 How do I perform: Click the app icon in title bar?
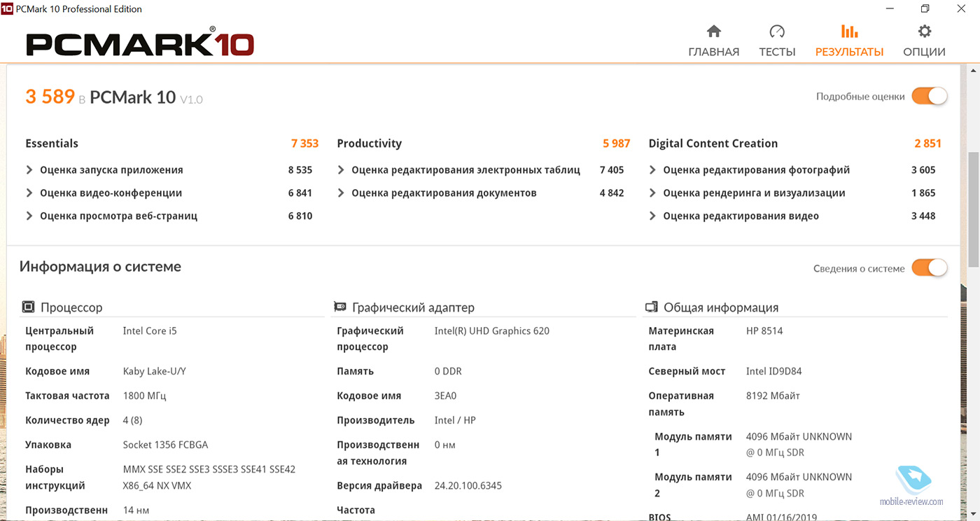(x=7, y=8)
